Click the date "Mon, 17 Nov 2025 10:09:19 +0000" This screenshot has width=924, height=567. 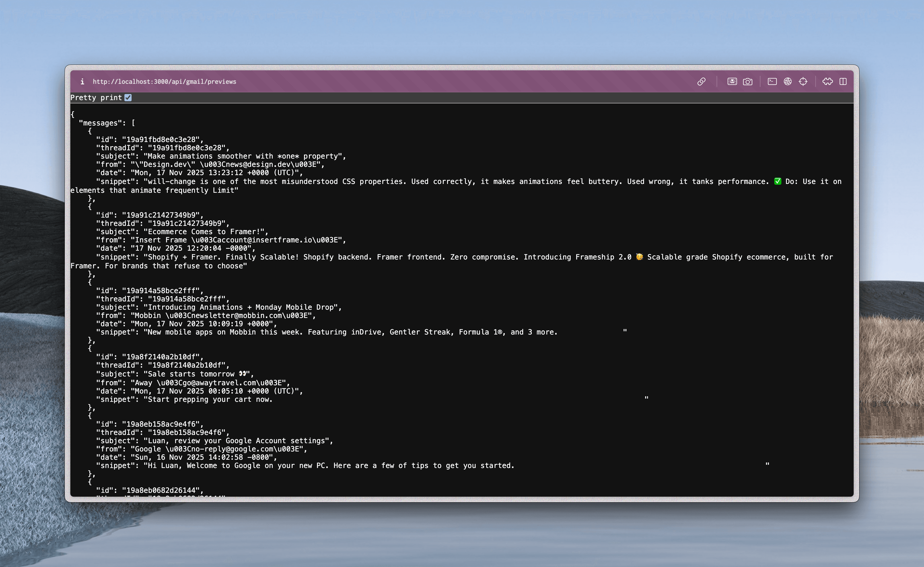click(x=186, y=323)
